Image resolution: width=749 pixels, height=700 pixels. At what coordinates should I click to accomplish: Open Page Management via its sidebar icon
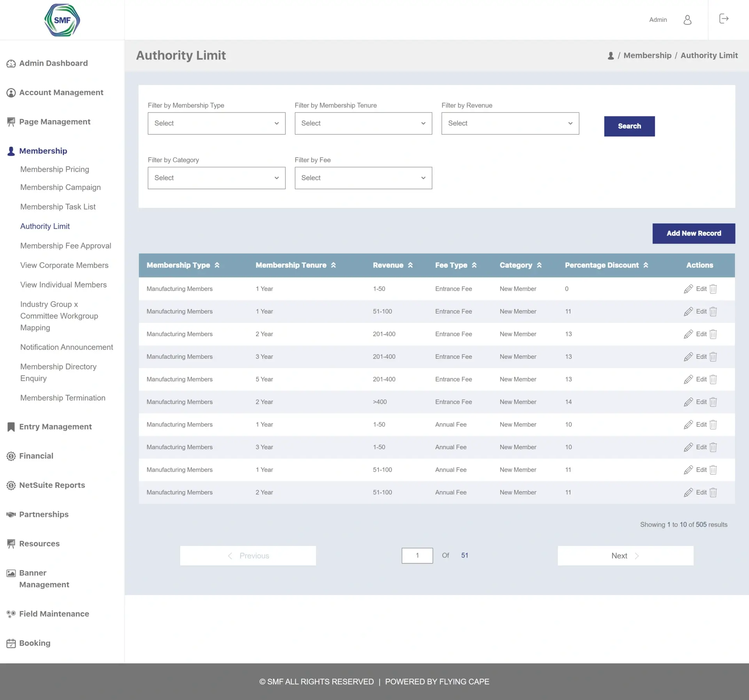(x=11, y=122)
